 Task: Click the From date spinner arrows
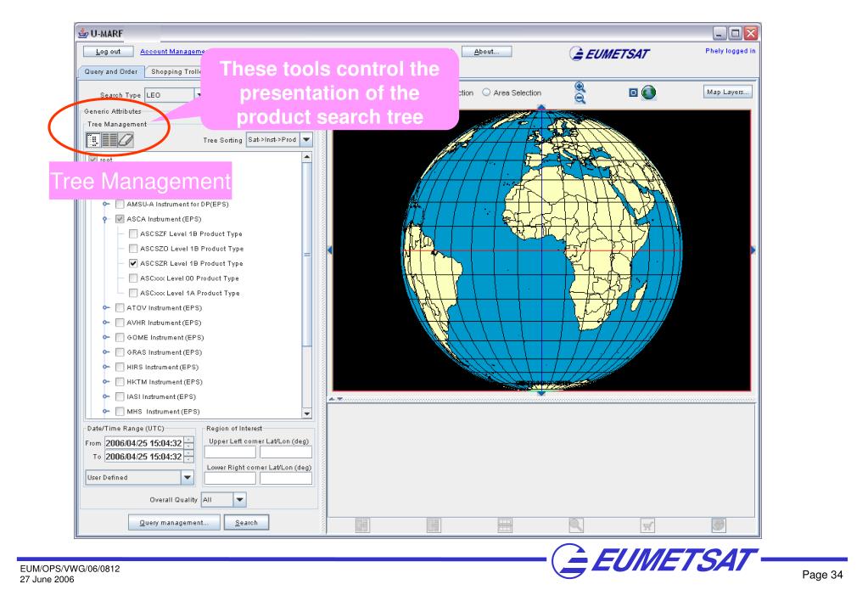coord(188,443)
